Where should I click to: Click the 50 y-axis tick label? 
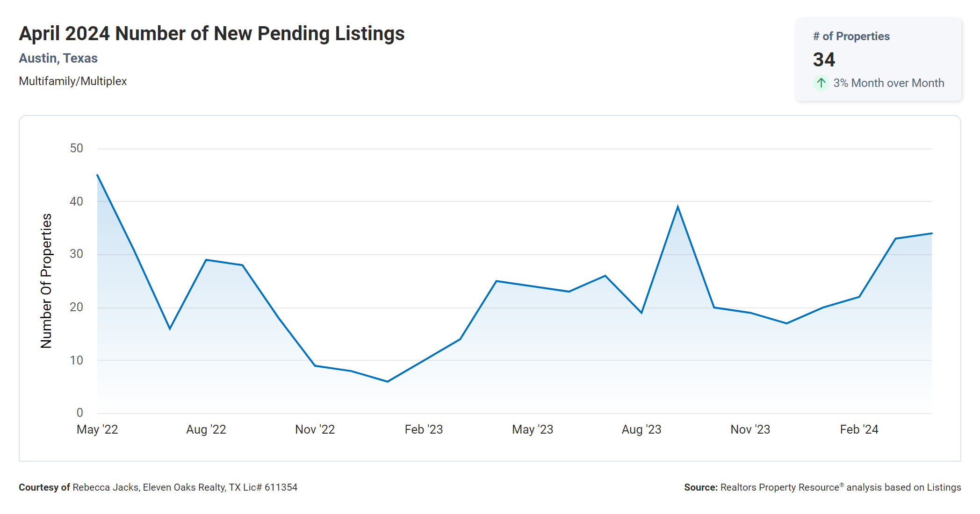[76, 149]
